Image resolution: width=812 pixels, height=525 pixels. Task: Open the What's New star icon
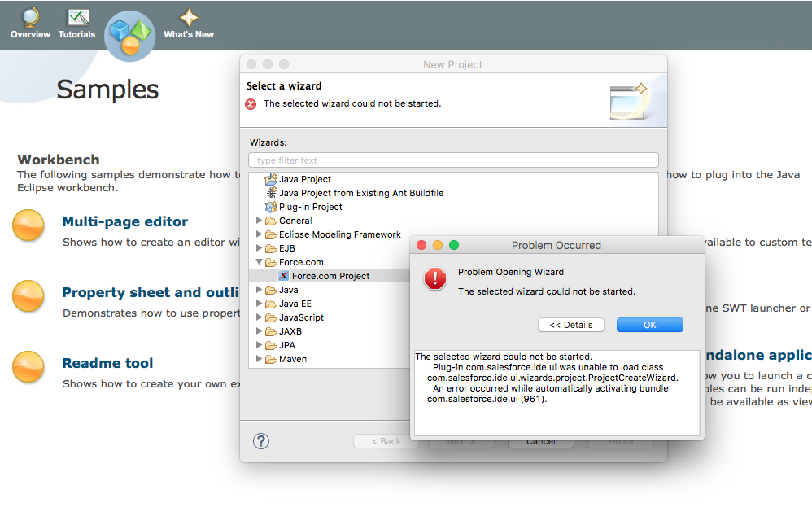[x=189, y=18]
